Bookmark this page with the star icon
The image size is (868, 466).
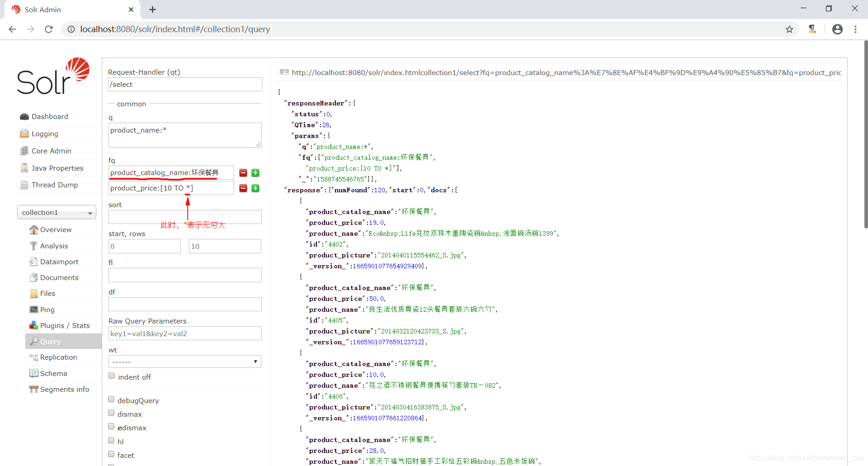pos(789,29)
